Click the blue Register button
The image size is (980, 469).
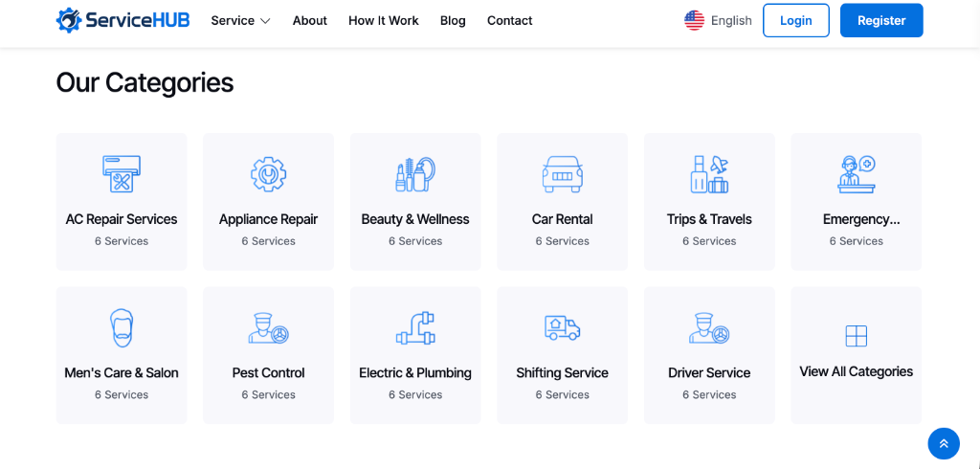tap(881, 21)
